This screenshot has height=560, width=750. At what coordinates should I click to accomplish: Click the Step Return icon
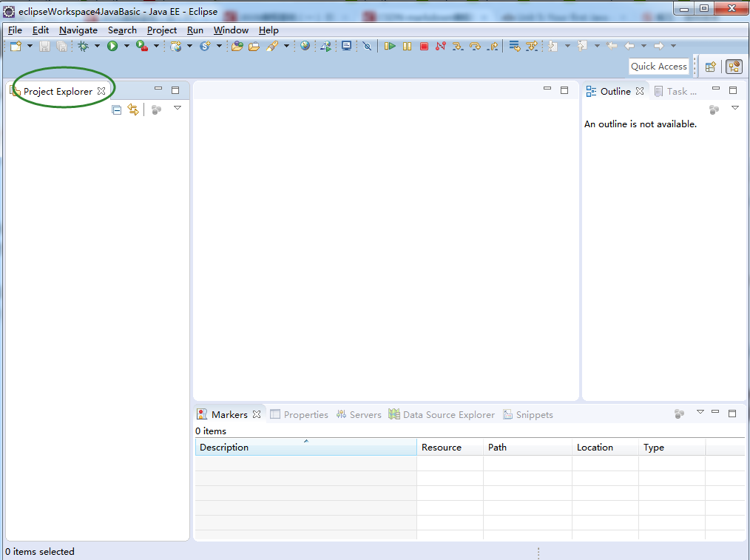click(x=492, y=46)
